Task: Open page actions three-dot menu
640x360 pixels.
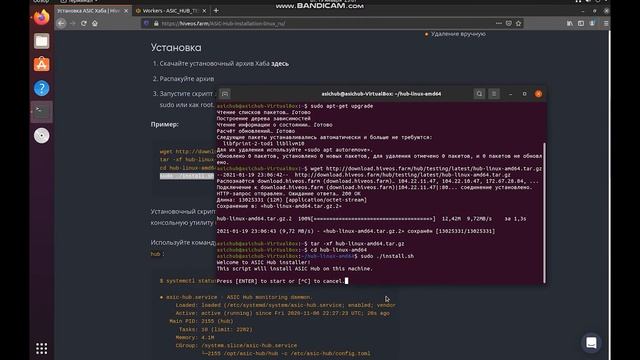Action: click(498, 23)
